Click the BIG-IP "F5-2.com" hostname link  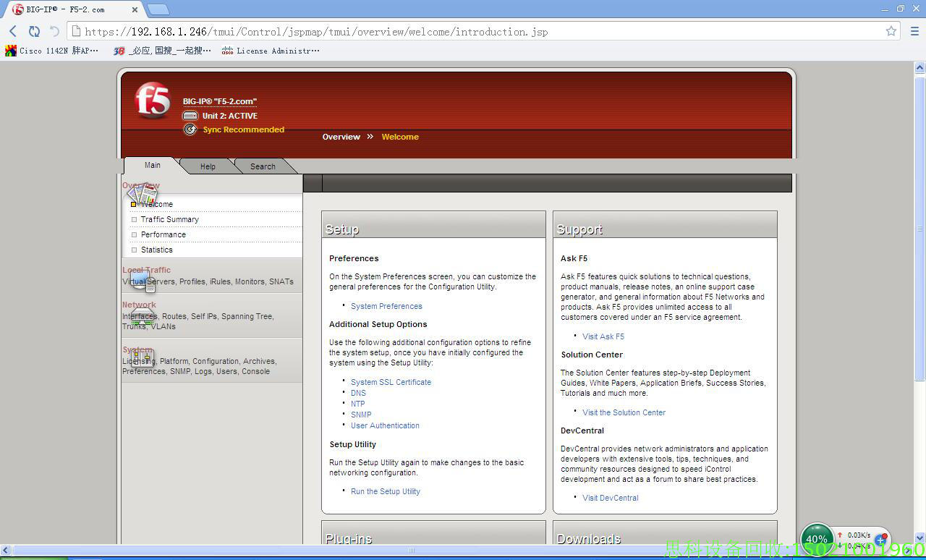(220, 101)
